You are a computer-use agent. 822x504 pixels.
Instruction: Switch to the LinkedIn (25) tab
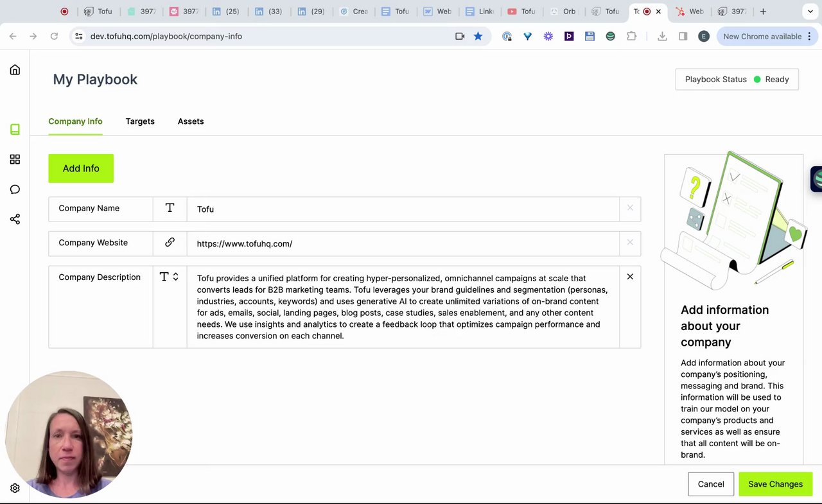pos(225,12)
